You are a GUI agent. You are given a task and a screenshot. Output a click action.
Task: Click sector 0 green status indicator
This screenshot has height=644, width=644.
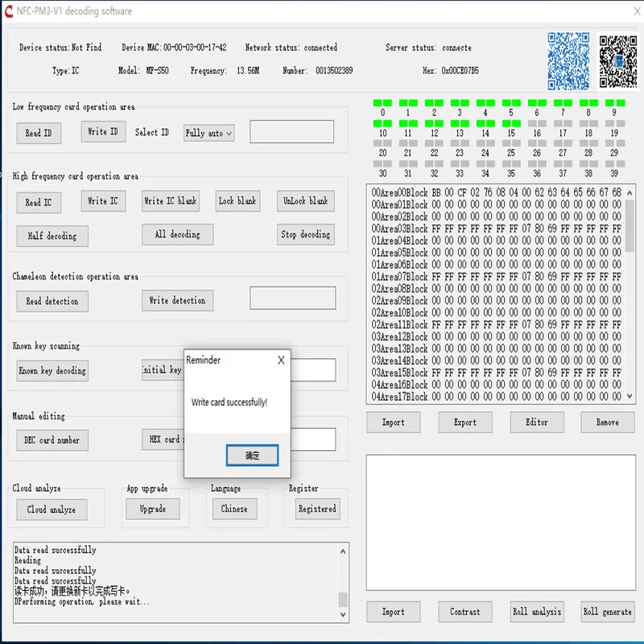(x=382, y=103)
